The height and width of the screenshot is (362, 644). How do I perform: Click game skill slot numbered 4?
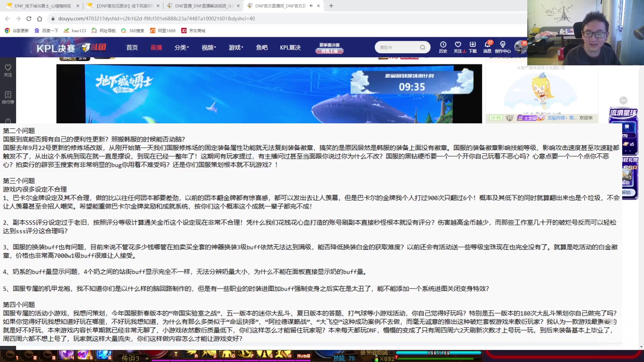(66, 355)
